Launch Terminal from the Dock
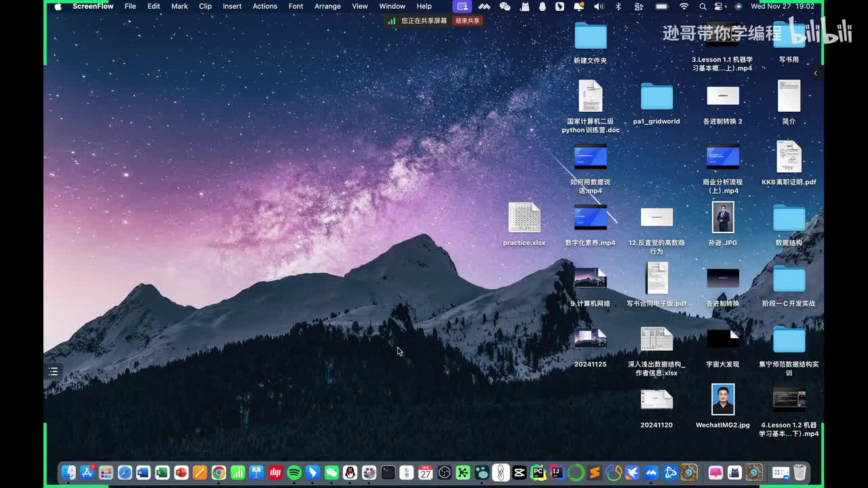 pos(388,472)
